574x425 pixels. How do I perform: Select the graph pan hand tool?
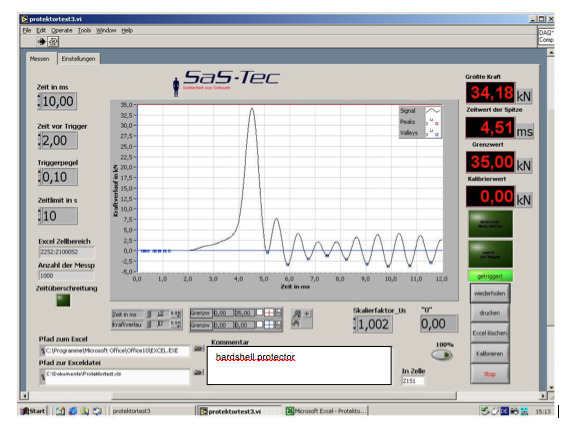coord(297,323)
